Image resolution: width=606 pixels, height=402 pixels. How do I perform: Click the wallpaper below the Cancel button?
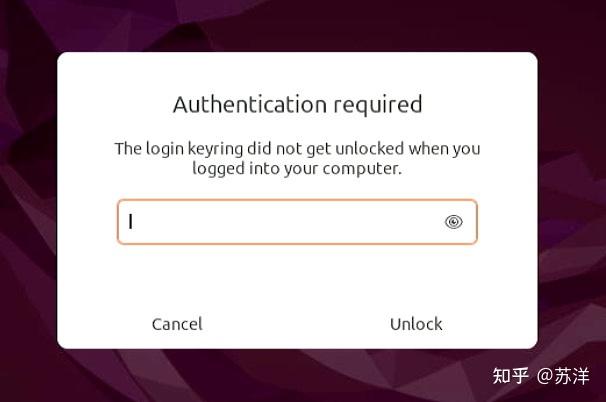tap(177, 376)
